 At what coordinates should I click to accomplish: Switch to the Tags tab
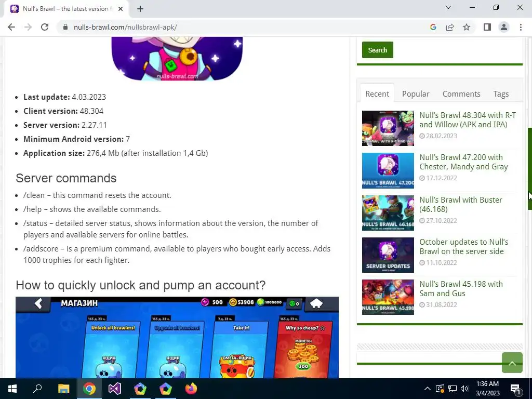pyautogui.click(x=501, y=94)
